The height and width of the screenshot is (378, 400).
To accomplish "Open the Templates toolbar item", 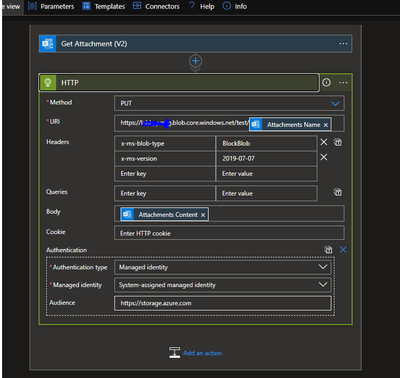I will 104,6.
